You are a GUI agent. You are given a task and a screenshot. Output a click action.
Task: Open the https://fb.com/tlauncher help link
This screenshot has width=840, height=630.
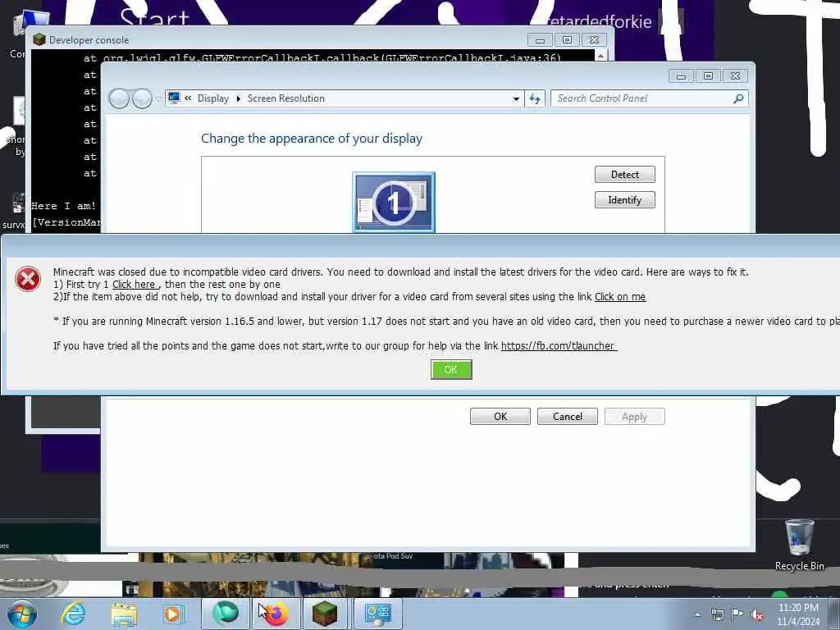click(x=558, y=346)
